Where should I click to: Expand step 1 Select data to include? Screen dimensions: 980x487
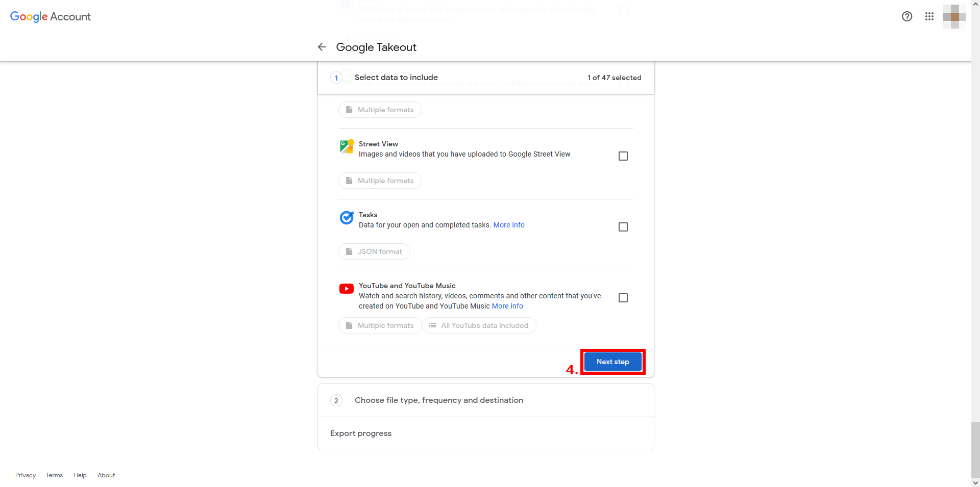[486, 78]
